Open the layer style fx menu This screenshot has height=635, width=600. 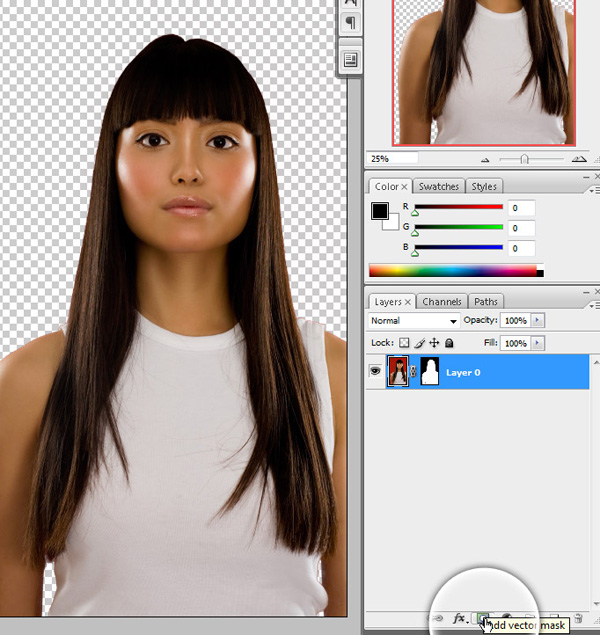coord(459,618)
